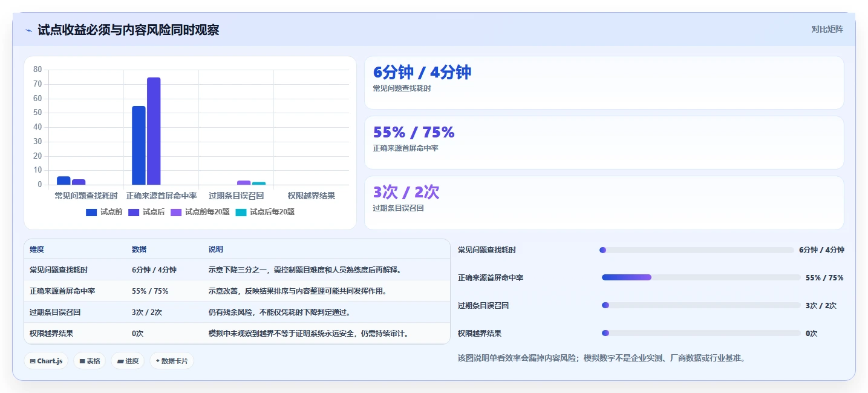Click the 维度 column header
Image resolution: width=868 pixels, height=393 pixels.
(x=37, y=249)
